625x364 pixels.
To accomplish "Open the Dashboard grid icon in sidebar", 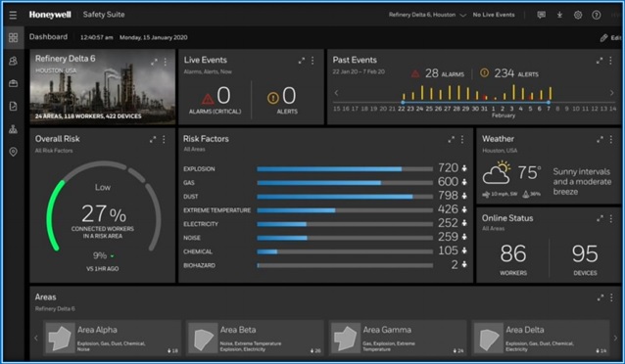I will pos(13,37).
